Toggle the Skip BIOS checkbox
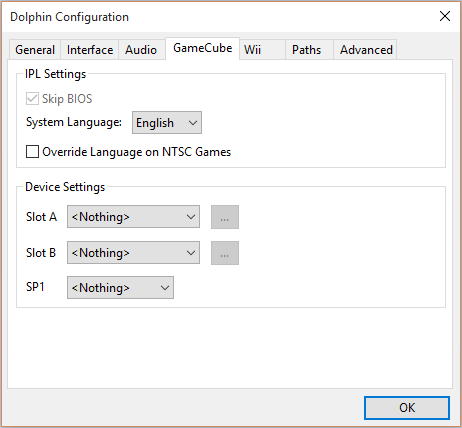This screenshot has height=428, width=462. coord(32,99)
